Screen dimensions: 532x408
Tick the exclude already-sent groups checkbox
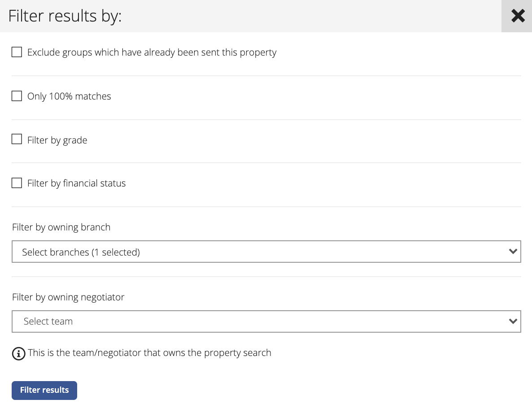pyautogui.click(x=17, y=52)
